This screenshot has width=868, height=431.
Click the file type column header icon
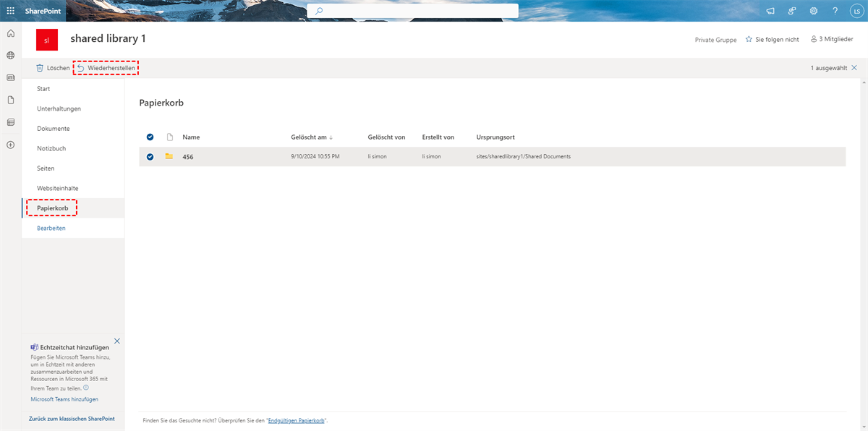tap(170, 137)
